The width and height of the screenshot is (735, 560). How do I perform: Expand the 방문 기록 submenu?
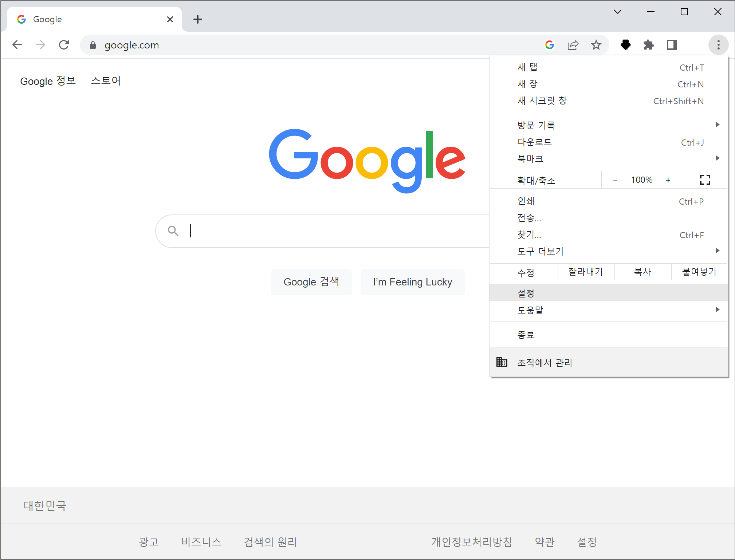tap(609, 125)
